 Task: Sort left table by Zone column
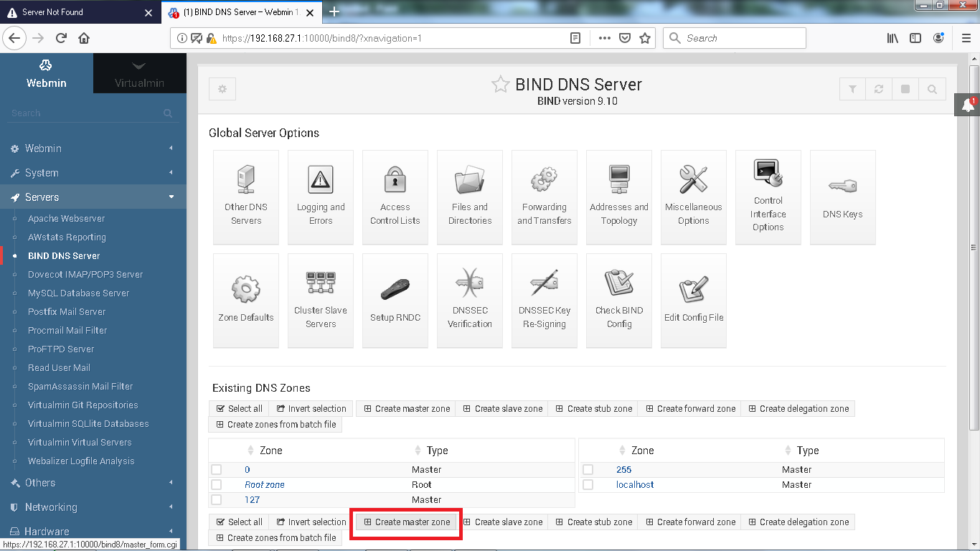(264, 451)
